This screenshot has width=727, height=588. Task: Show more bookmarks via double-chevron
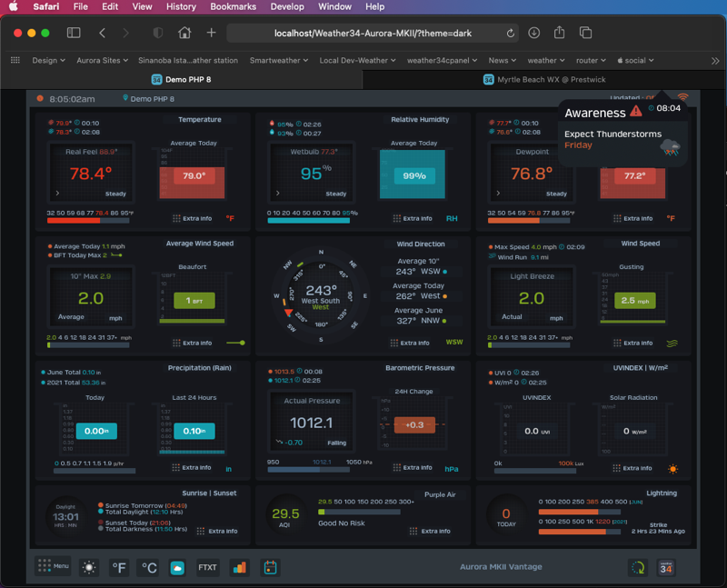(x=715, y=61)
